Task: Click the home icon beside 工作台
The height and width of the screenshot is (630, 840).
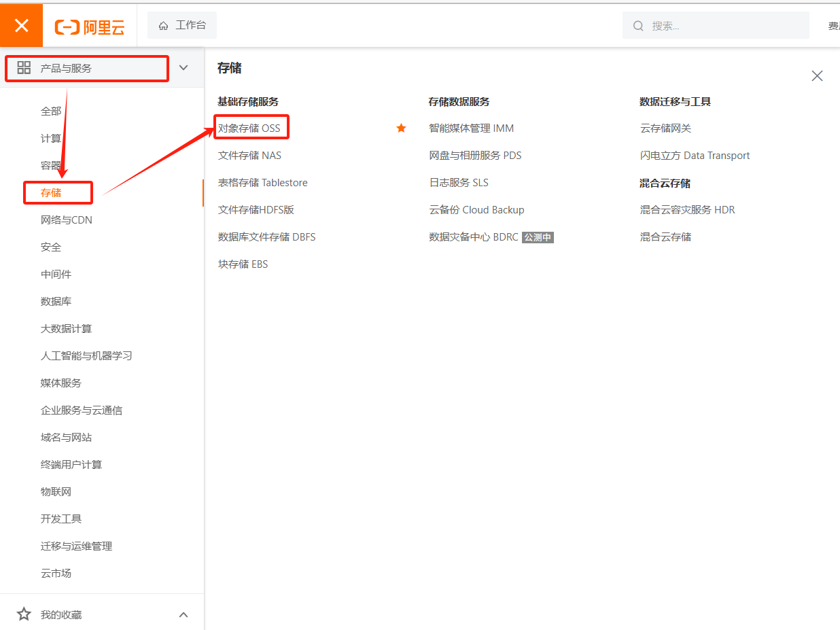Action: click(163, 26)
